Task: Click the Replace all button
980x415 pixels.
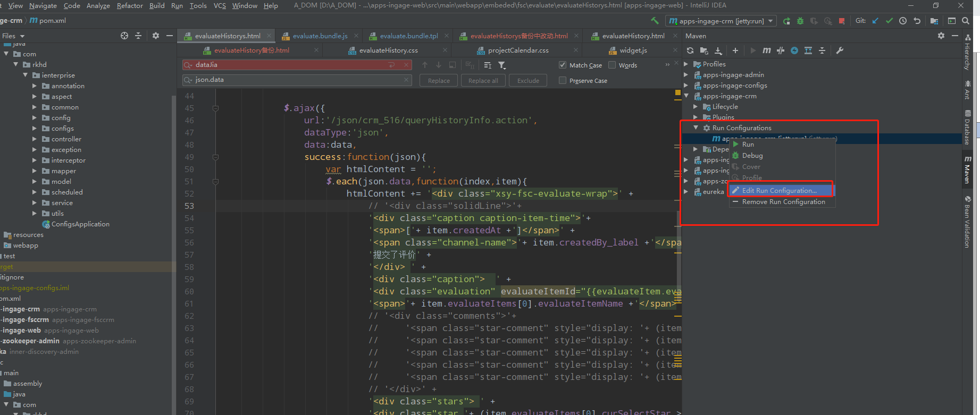Action: coord(483,81)
